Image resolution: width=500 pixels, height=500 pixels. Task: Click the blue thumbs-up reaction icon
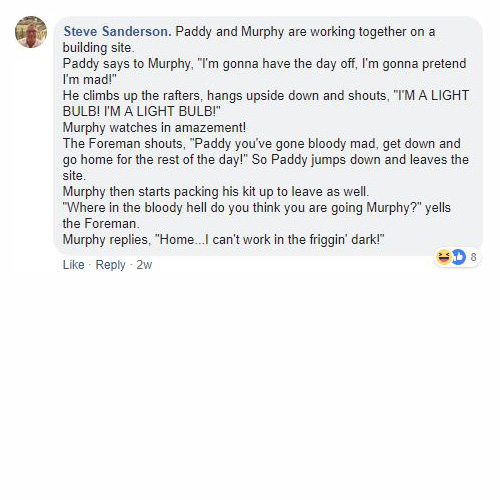[x=458, y=257]
